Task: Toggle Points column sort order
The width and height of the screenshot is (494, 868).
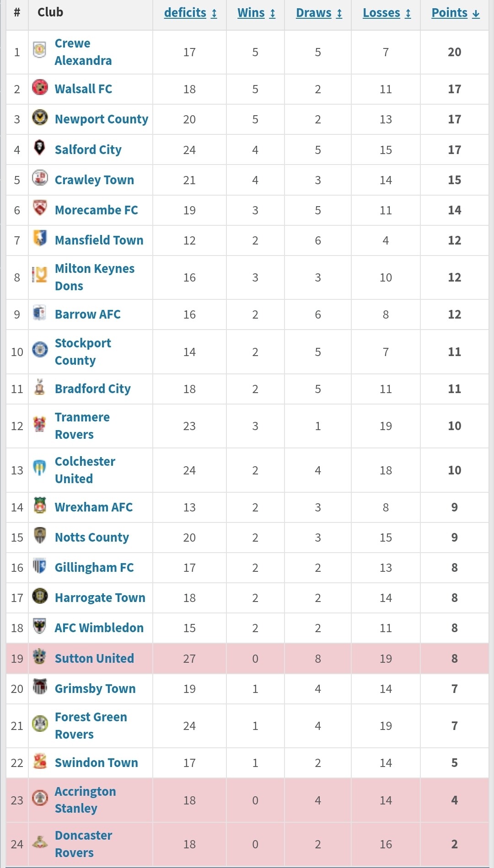Action: 456,13
